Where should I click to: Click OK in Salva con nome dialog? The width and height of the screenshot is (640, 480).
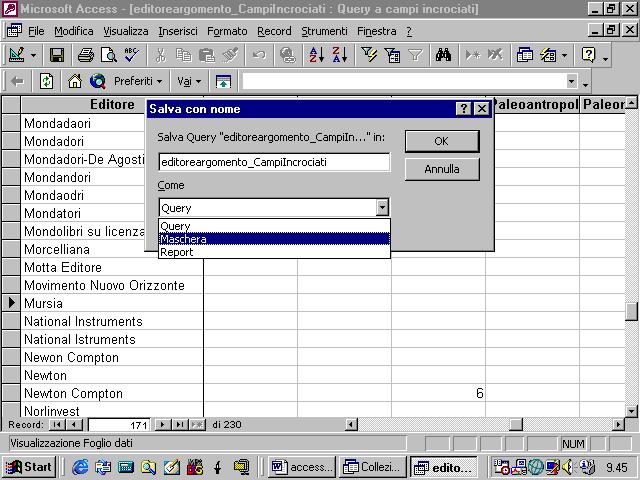pyautogui.click(x=442, y=141)
